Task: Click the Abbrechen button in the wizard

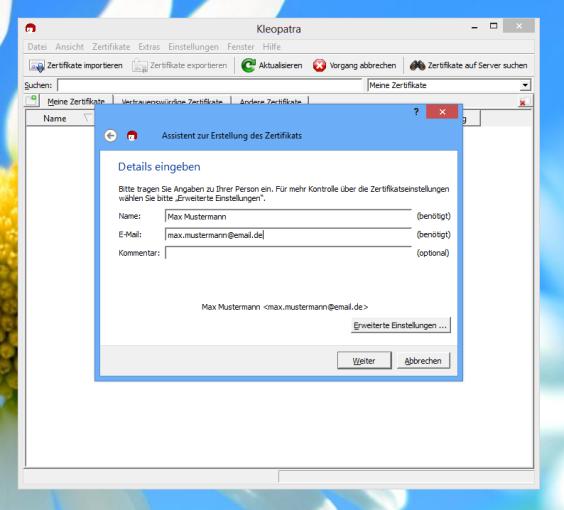Action: (423, 360)
